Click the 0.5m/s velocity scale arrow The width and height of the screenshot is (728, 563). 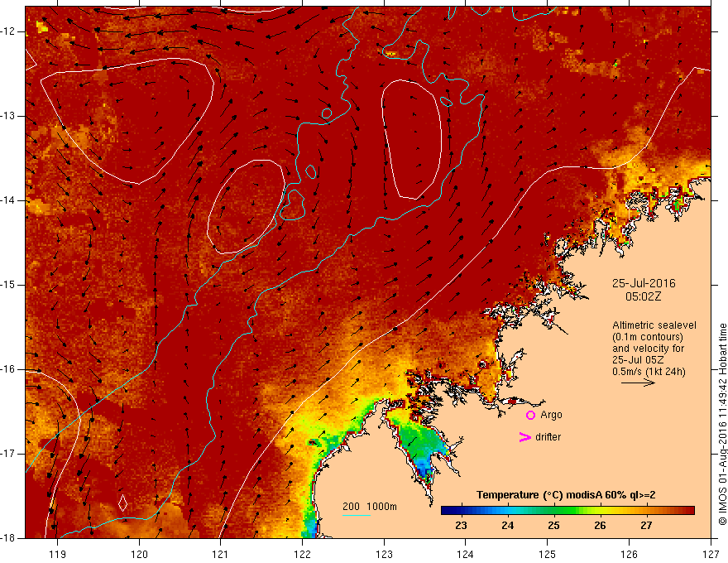click(638, 383)
